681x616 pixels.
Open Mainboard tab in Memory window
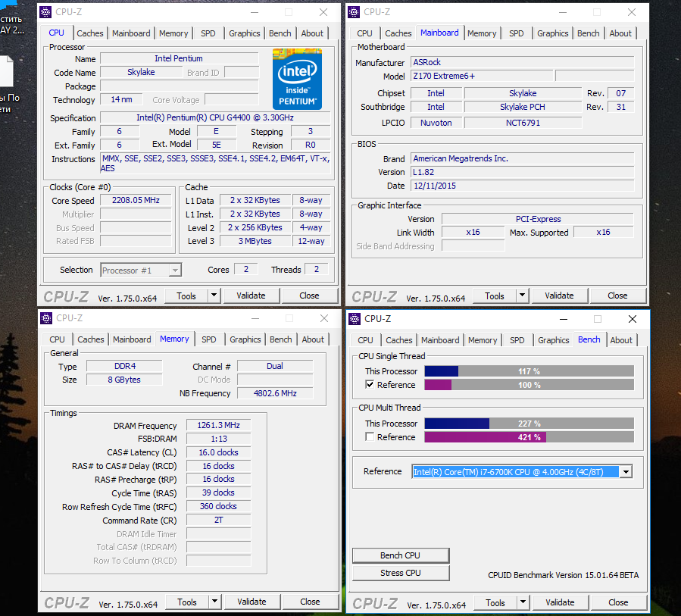point(132,339)
